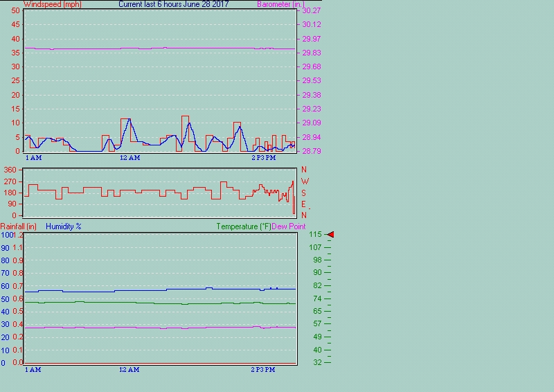Click the 107 temperature scale value
Screen dimensions: 554x392
pyautogui.click(x=315, y=247)
